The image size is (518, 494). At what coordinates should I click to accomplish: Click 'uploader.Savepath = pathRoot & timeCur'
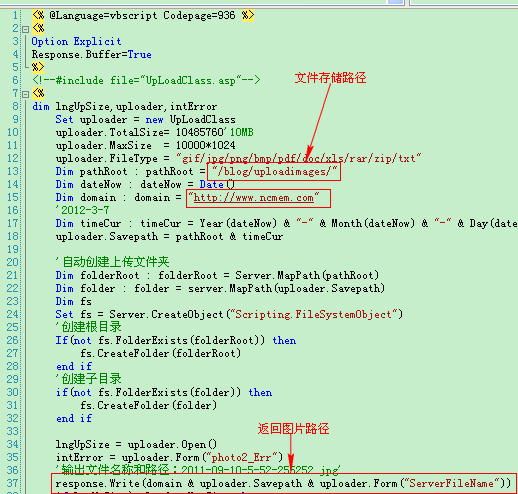[x=169, y=237]
